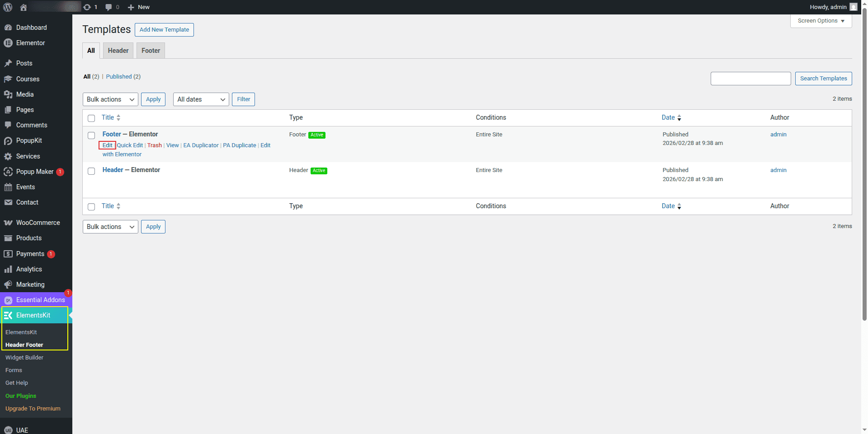Expand the Screen Options panel
Viewport: 868px width, 434px height.
pos(821,21)
